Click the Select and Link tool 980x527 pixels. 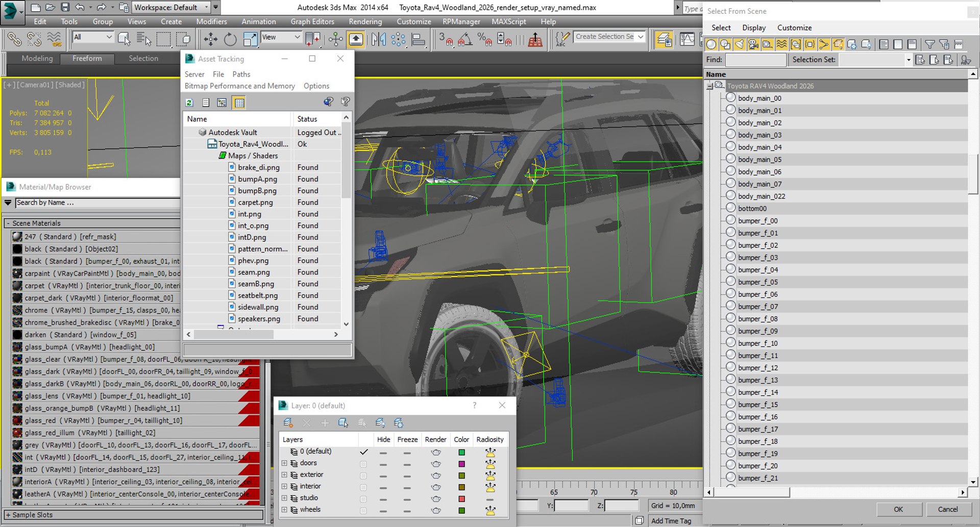tap(14, 39)
